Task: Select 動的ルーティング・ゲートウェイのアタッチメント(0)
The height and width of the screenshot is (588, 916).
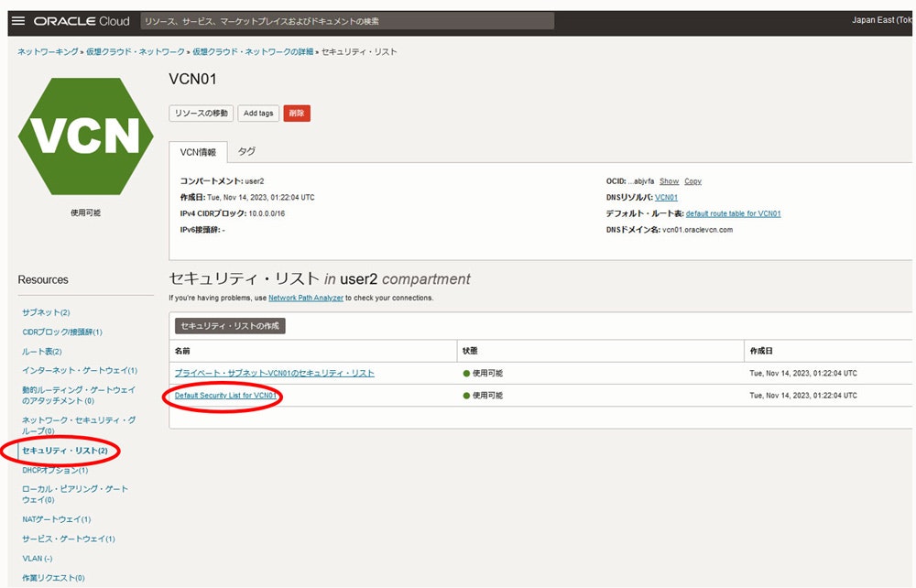Action: click(x=79, y=395)
